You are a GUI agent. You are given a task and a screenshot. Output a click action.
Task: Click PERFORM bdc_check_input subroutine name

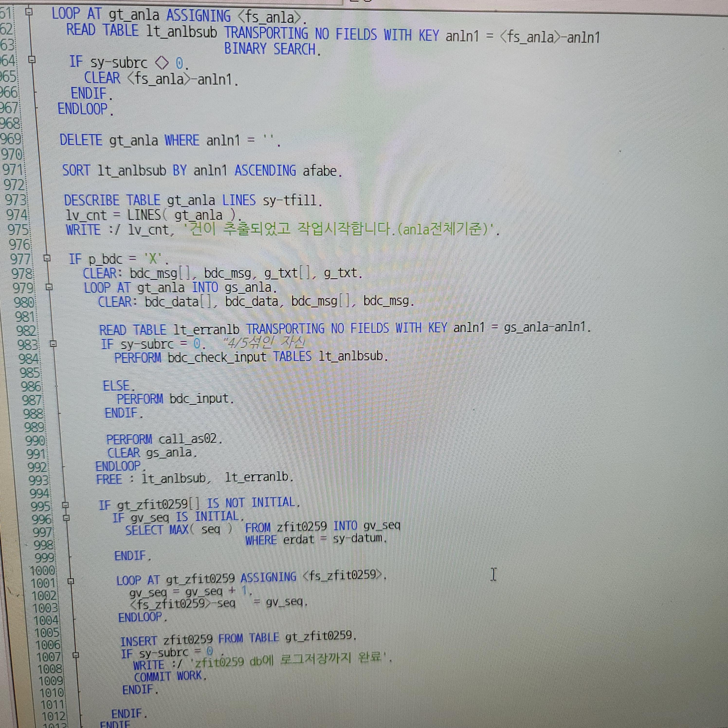pos(217,356)
